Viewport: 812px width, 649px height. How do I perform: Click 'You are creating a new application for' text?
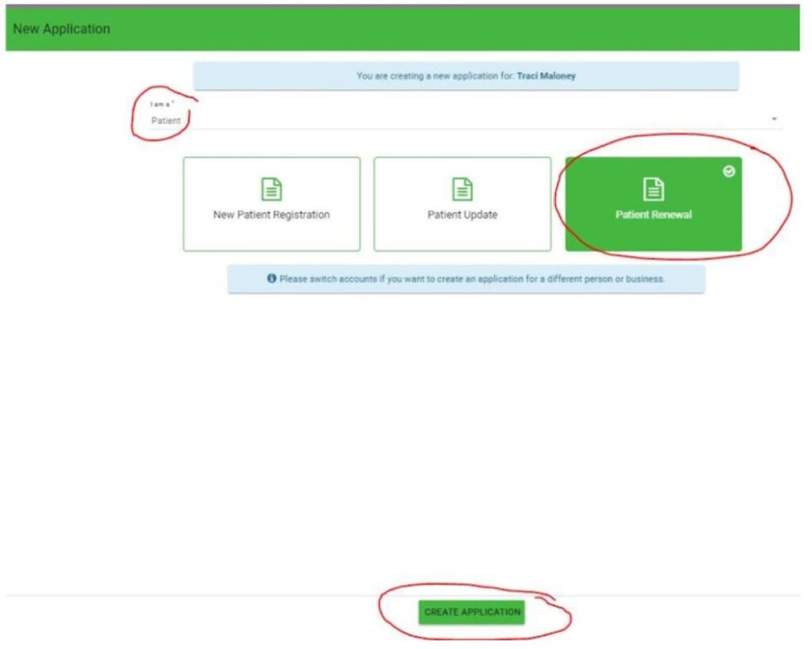[x=435, y=76]
